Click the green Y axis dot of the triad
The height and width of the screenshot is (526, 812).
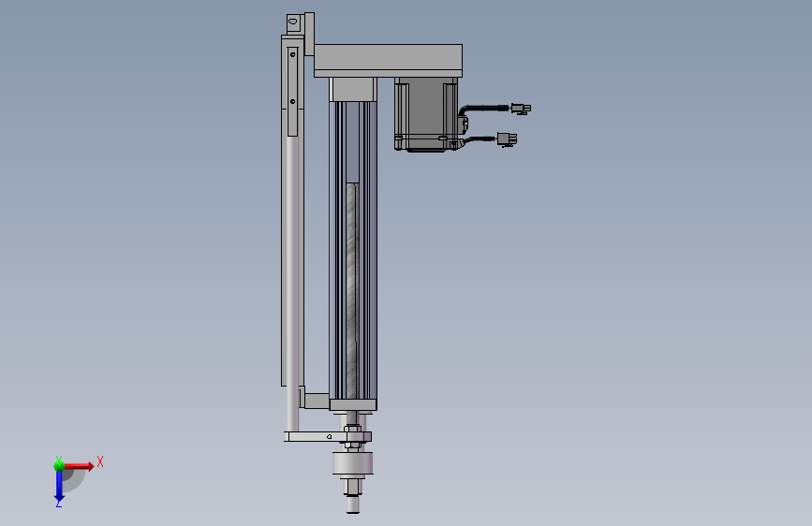point(59,466)
